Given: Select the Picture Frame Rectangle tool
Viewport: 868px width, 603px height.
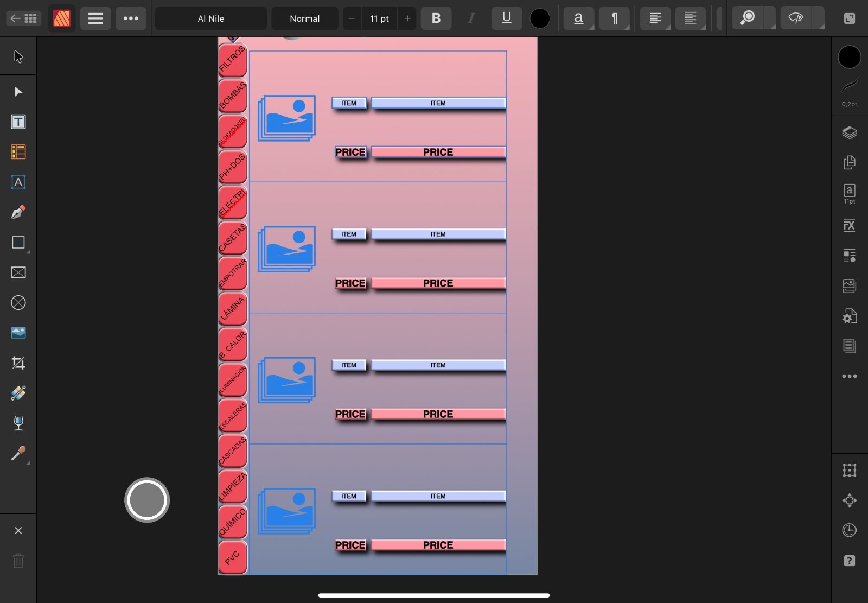Looking at the screenshot, I should coord(18,272).
